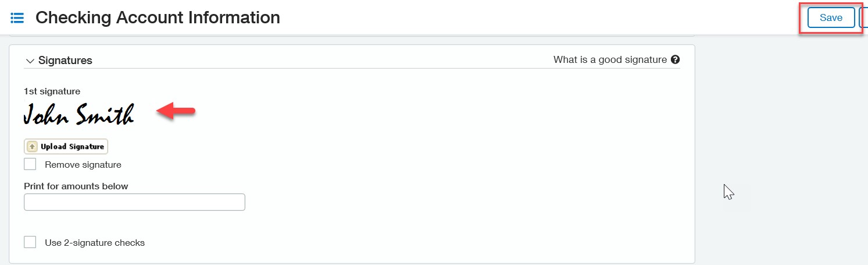This screenshot has width=868, height=265.
Task: Focus the Print for amounts below field
Action: (x=134, y=202)
